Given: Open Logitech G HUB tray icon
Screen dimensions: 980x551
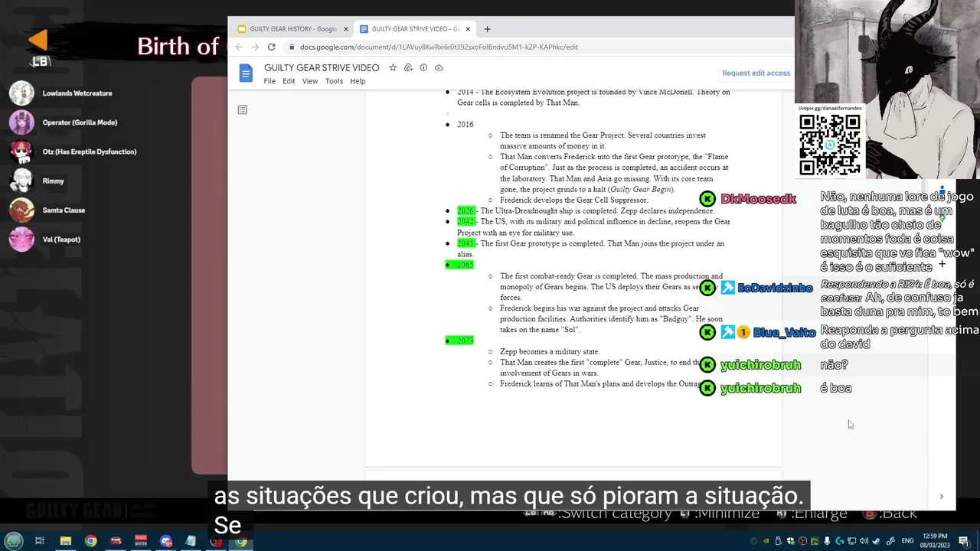Looking at the screenshot, I should point(840,541).
